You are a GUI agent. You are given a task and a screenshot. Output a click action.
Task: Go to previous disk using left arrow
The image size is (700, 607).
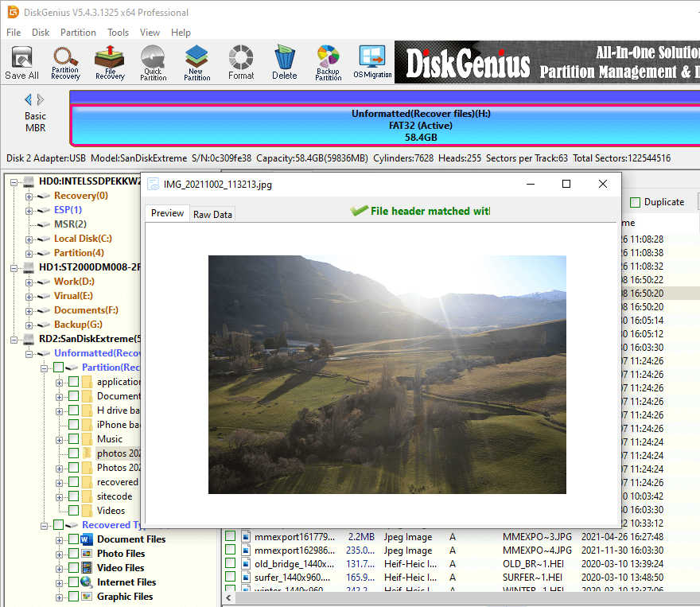[28, 99]
